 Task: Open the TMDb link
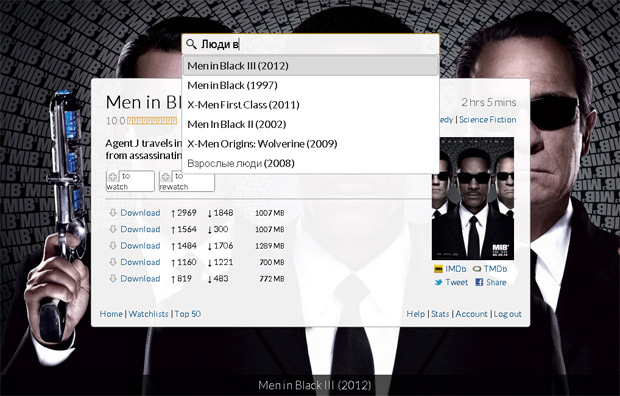[495, 269]
